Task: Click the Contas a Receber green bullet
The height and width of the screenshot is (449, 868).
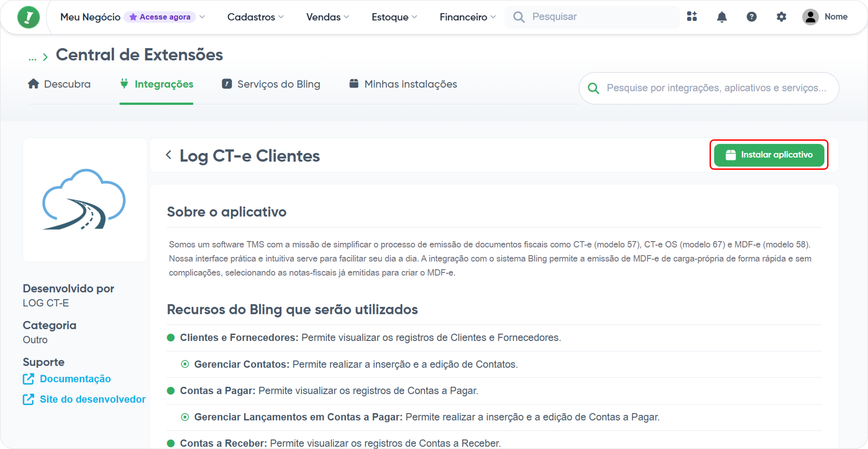Action: (171, 443)
